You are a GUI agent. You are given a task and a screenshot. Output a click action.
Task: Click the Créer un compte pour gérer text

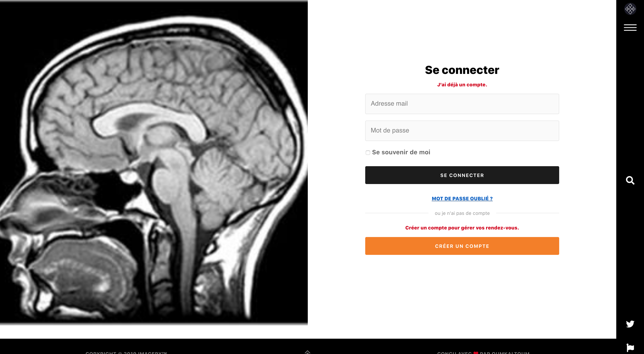click(462, 228)
